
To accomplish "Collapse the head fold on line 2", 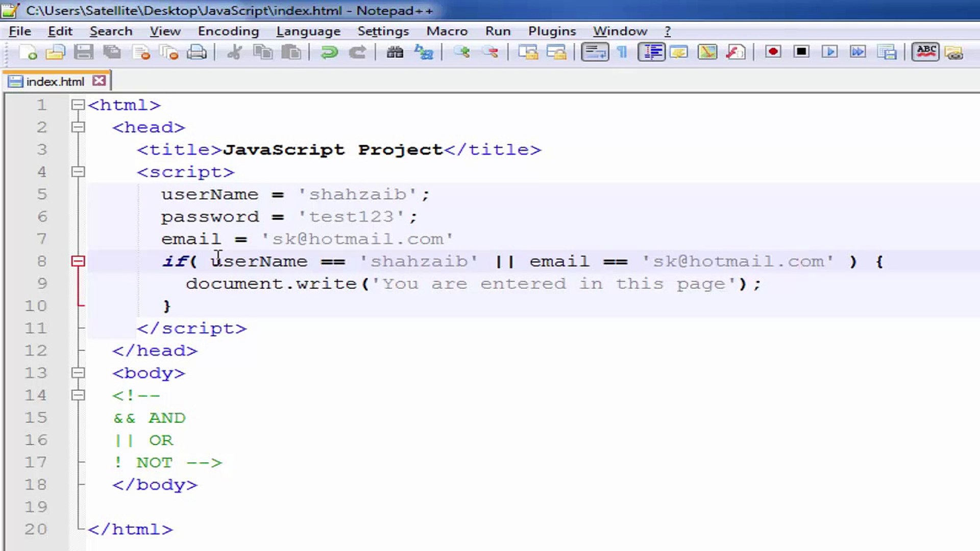I will point(78,127).
